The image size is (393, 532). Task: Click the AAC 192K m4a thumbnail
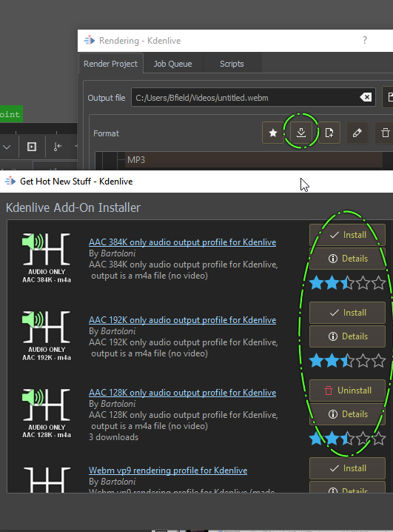pyautogui.click(x=47, y=336)
